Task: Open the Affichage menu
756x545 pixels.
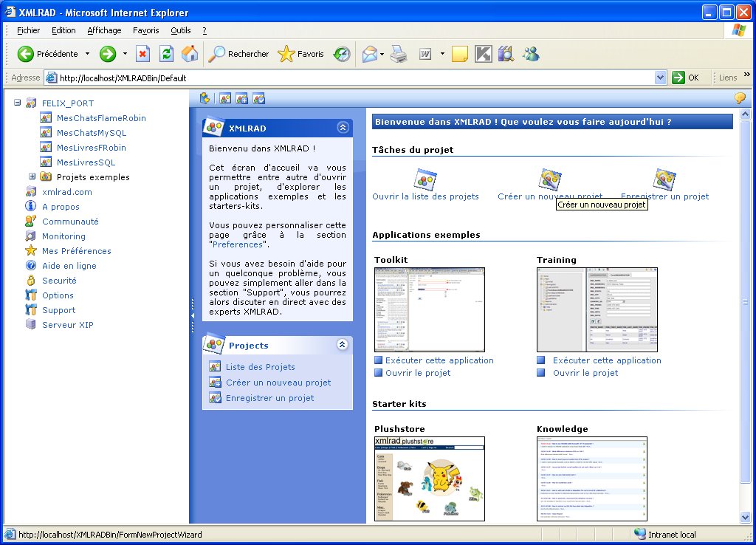Action: [104, 30]
